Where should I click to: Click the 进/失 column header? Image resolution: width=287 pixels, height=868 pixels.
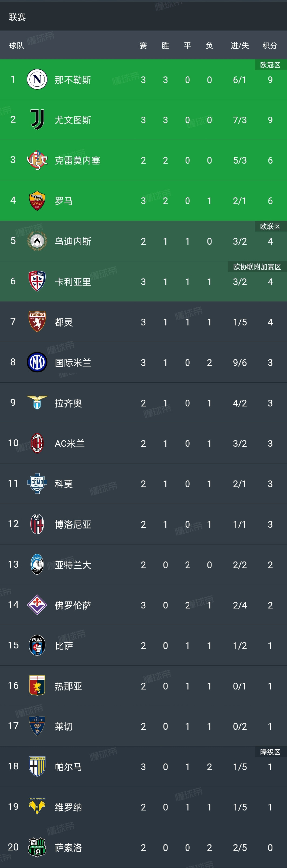point(240,45)
